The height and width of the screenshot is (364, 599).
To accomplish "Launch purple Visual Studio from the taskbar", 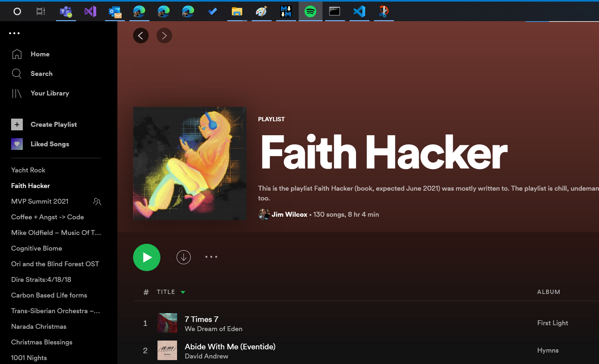I will (x=90, y=12).
